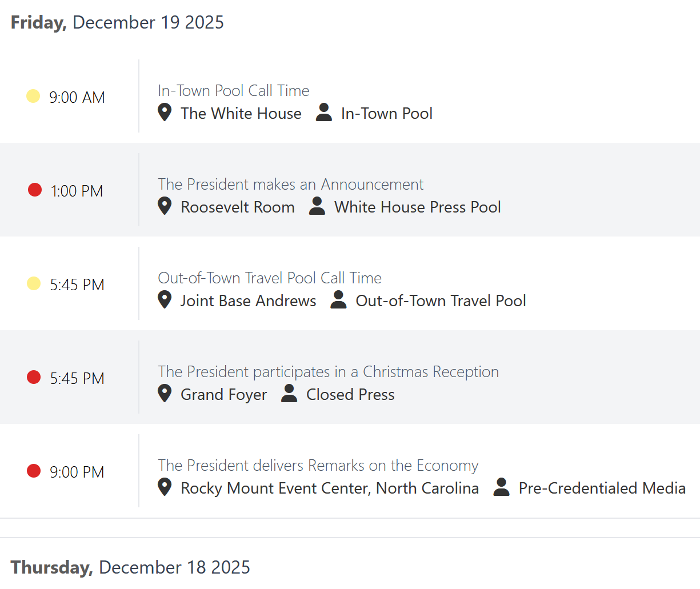Click the person icon beside White House Press Pool
Screen dimensions: 700x589
pos(317,206)
